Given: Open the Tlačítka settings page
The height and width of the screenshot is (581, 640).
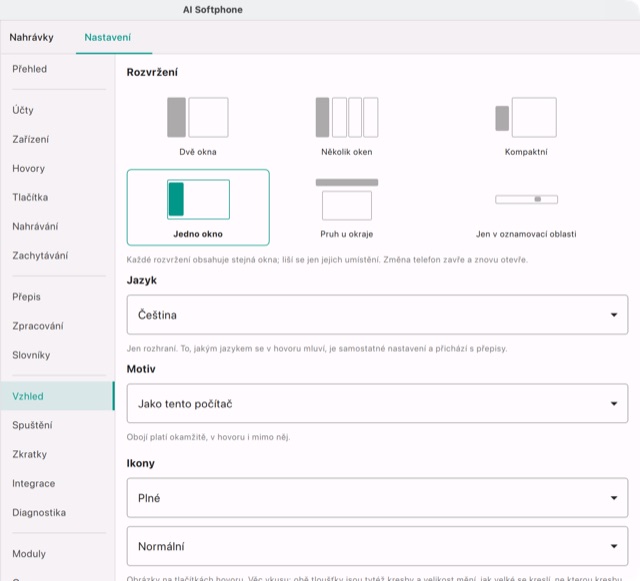Looking at the screenshot, I should pyautogui.click(x=30, y=198).
